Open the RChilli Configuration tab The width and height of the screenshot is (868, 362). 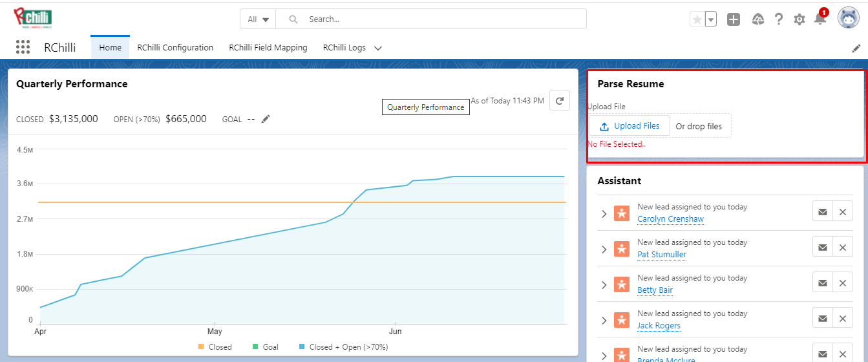click(x=175, y=47)
